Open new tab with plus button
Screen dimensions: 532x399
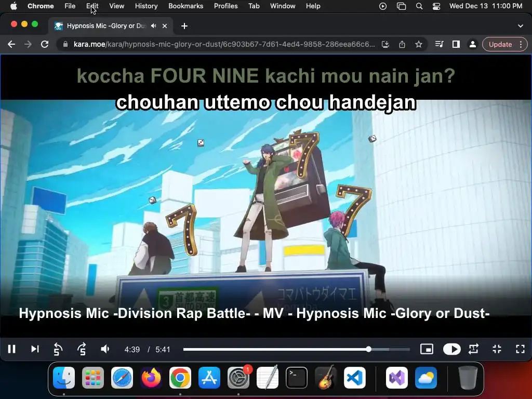(184, 26)
